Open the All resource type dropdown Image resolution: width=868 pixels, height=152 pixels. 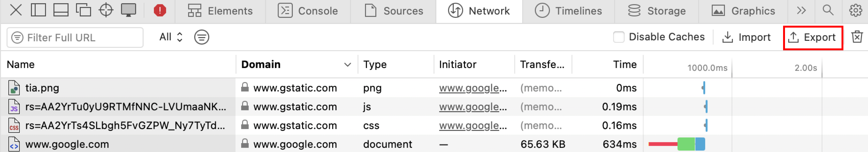coord(171,37)
